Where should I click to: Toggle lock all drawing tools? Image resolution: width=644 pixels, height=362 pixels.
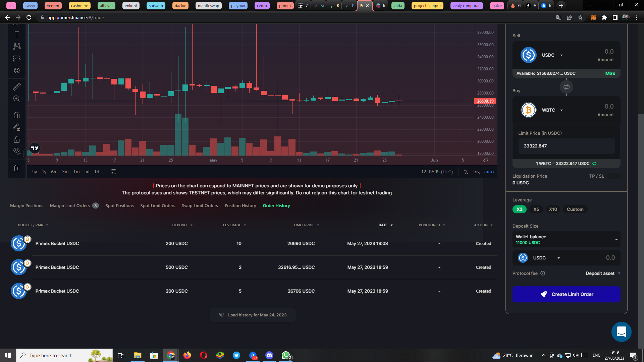click(17, 139)
